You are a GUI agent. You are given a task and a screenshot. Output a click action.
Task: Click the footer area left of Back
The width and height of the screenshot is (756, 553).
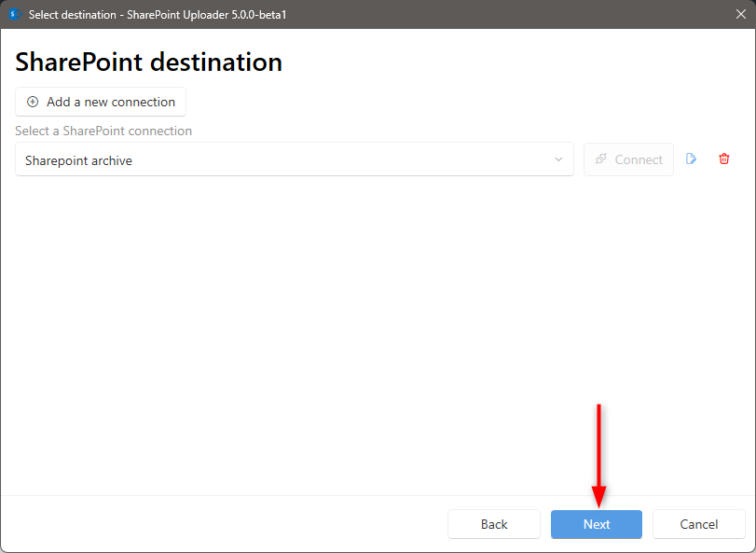224,524
